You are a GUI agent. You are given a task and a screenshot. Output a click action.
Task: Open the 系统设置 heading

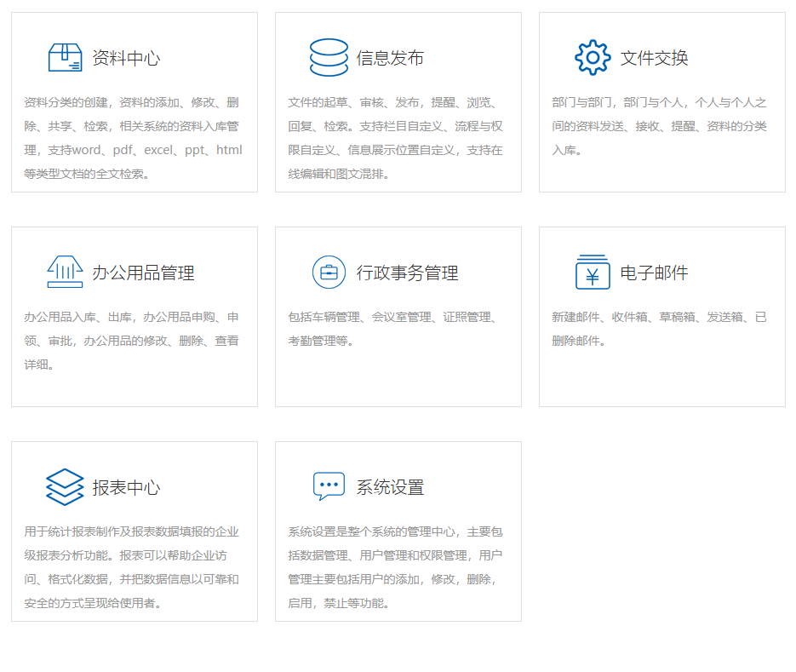coord(390,488)
